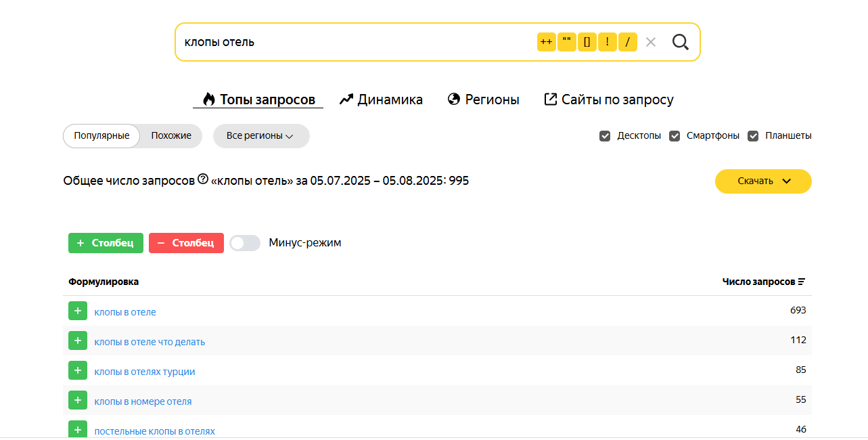Uncheck the "Планшеты" checkbox

click(x=753, y=136)
